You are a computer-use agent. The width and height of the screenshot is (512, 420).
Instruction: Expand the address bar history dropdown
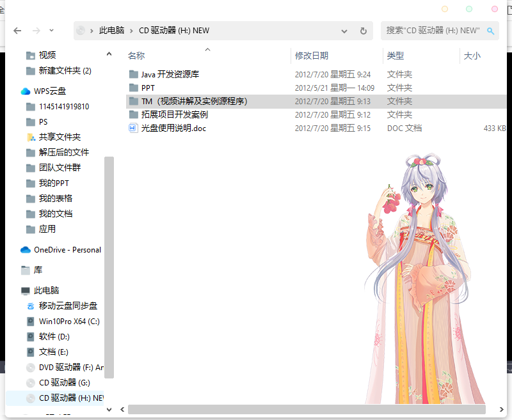coord(344,31)
